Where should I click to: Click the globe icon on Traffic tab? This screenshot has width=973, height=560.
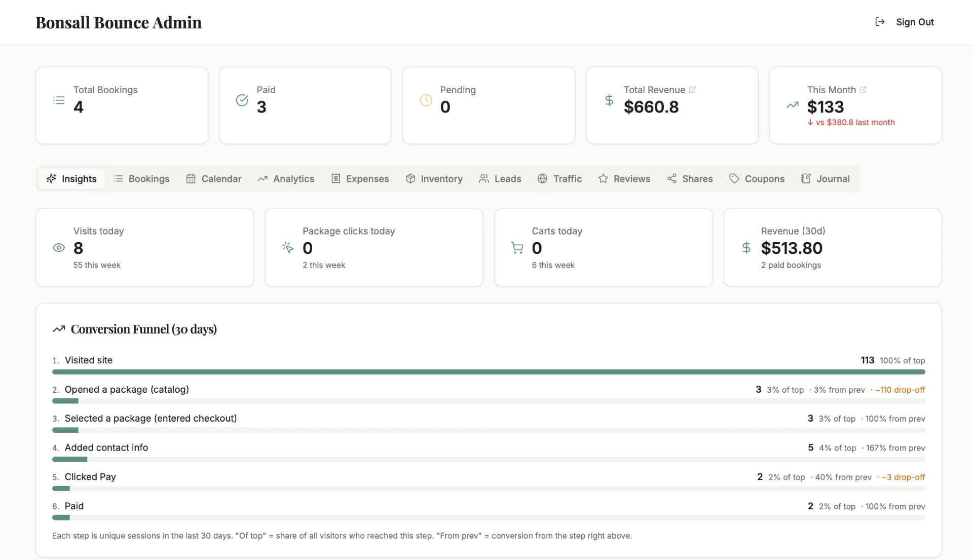click(x=542, y=178)
